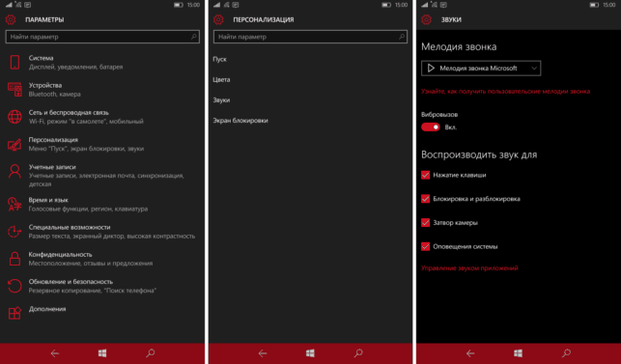This screenshot has height=364, width=621.
Task: Click the gear icon beside ЗВУКИ
Action: [x=426, y=19]
